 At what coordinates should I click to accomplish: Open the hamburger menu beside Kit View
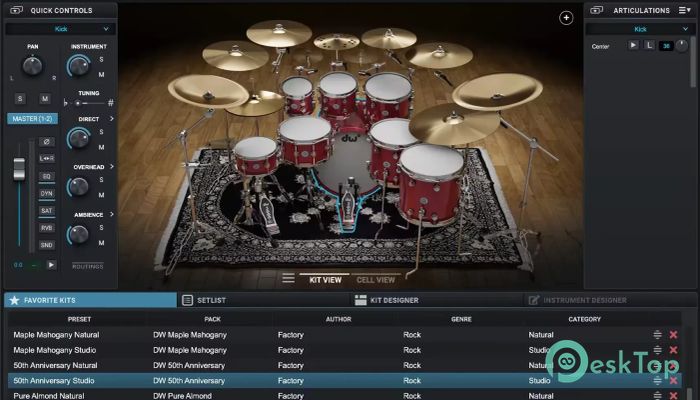click(288, 278)
